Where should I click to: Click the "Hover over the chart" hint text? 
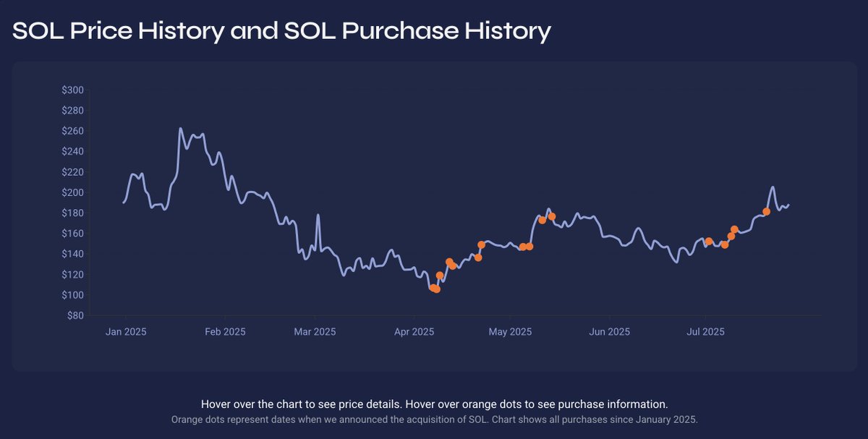[434, 404]
